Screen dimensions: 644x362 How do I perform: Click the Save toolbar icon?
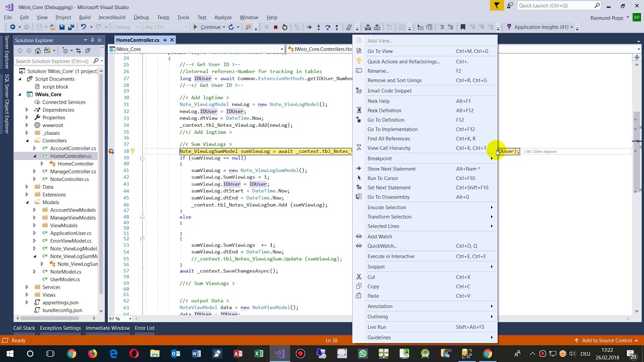[x=61, y=27]
